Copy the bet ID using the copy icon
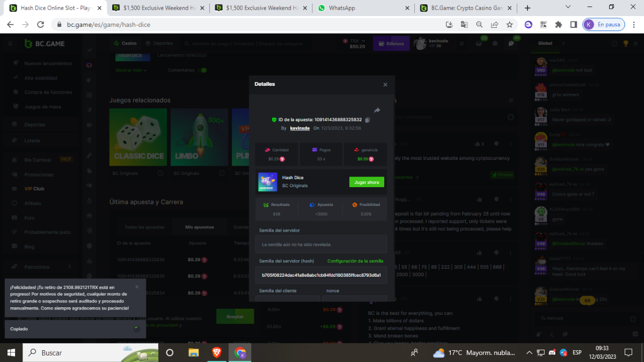 (x=368, y=120)
